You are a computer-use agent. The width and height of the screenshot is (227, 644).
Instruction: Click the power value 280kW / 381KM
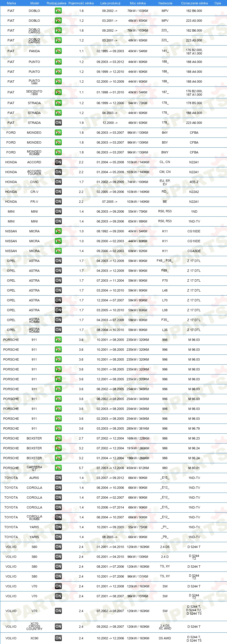[138, 428]
